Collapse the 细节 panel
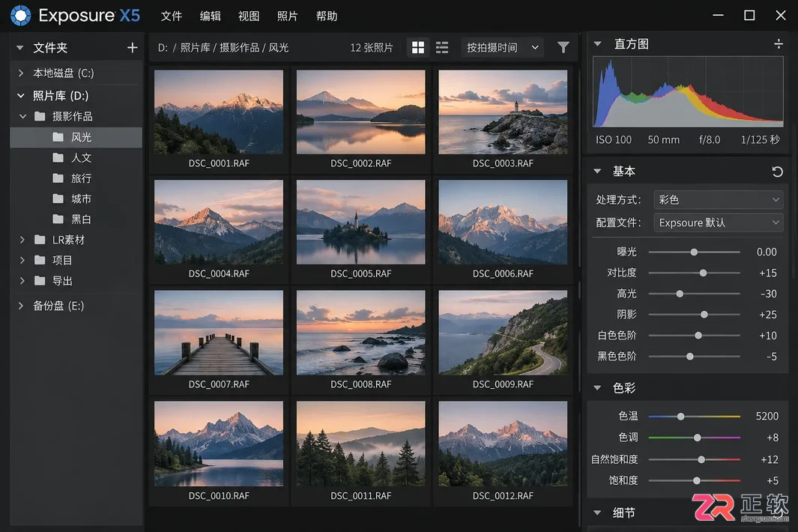Viewport: 798px width, 532px height. click(597, 513)
